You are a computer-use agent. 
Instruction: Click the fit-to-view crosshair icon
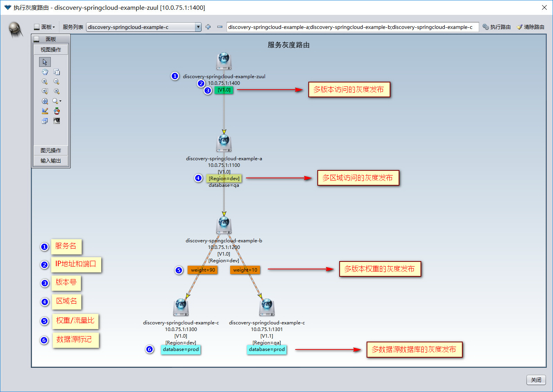tap(45, 101)
